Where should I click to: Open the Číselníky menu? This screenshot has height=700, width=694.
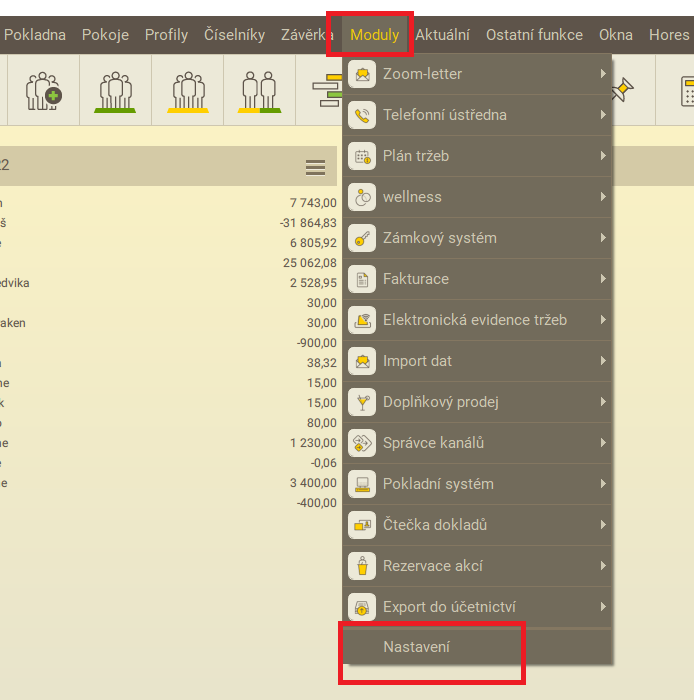pyautogui.click(x=234, y=35)
